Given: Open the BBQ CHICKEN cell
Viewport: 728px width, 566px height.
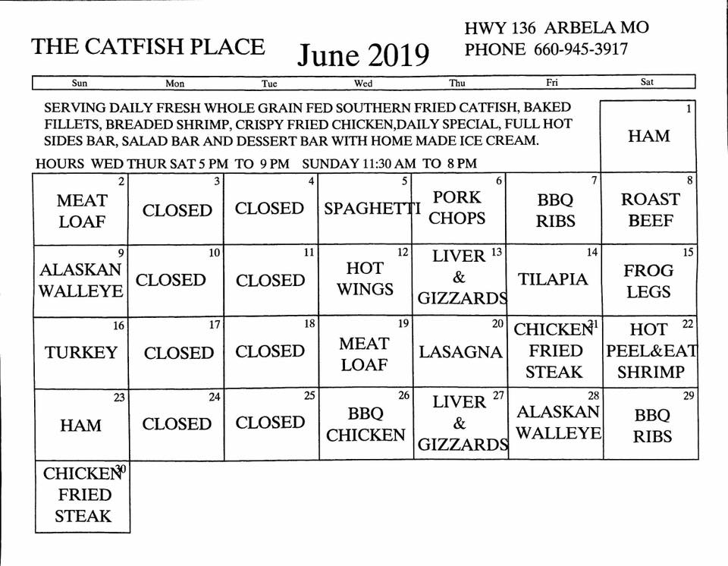Looking at the screenshot, I should pyautogui.click(x=366, y=424).
